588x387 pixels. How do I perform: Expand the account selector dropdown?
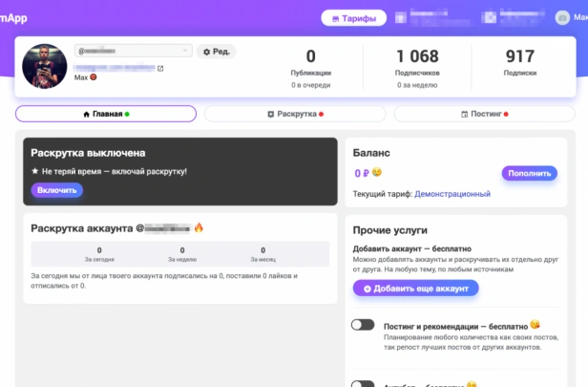tap(134, 51)
